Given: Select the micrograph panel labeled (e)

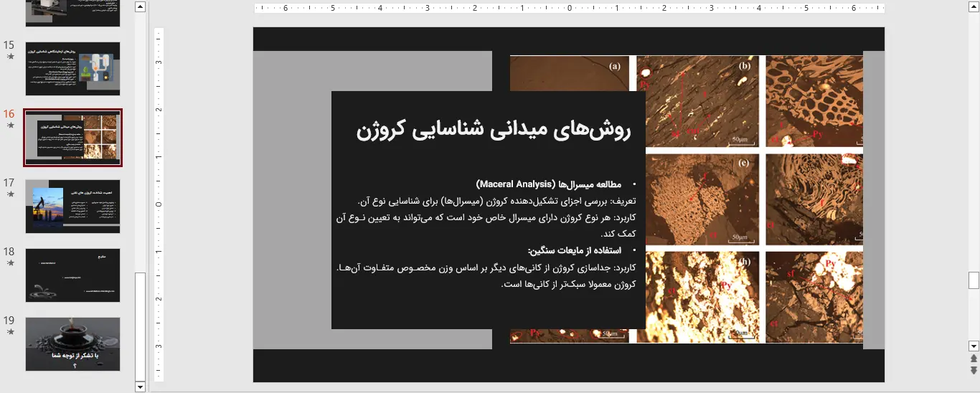Looking at the screenshot, I should tap(702, 199).
